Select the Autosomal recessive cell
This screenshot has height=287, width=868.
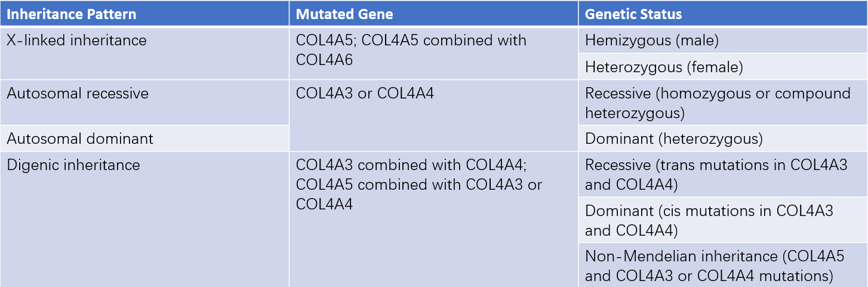(x=144, y=103)
